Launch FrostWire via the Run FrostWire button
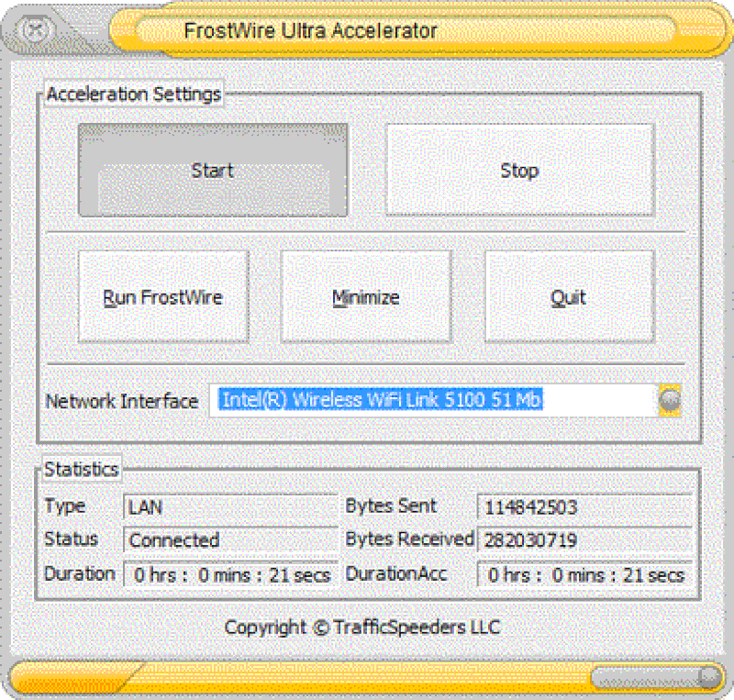 coord(162,295)
